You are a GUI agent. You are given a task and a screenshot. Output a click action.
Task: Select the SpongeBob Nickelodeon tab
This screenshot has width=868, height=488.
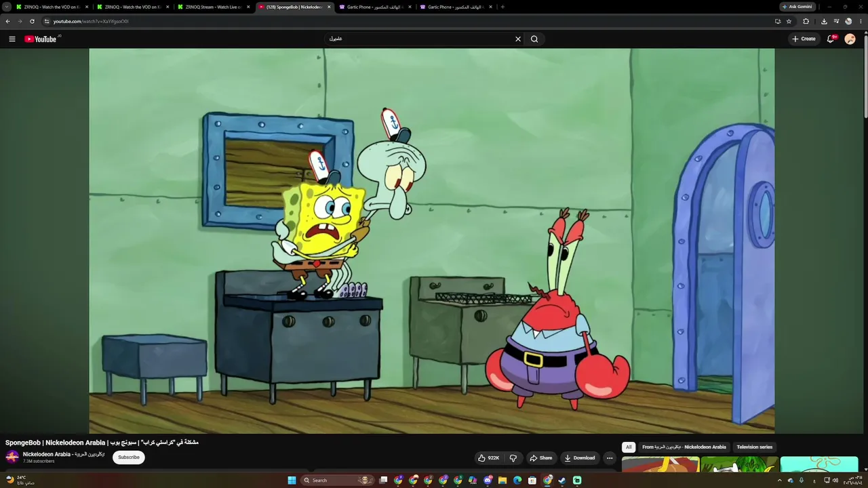point(295,7)
